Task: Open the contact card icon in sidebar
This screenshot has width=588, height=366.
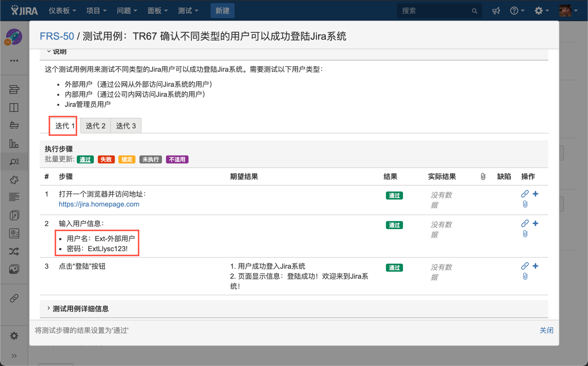Action: [14, 233]
